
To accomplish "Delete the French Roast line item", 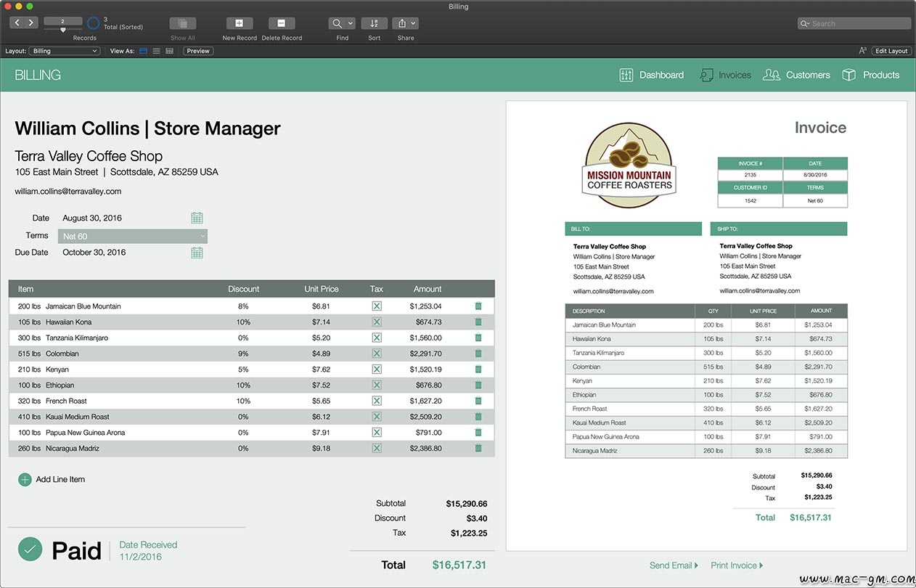I will coord(478,401).
